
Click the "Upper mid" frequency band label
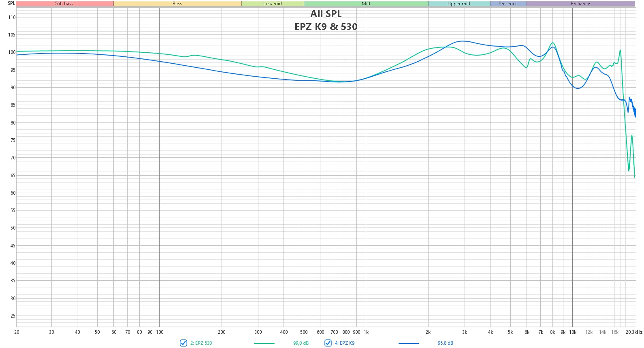coord(459,4)
